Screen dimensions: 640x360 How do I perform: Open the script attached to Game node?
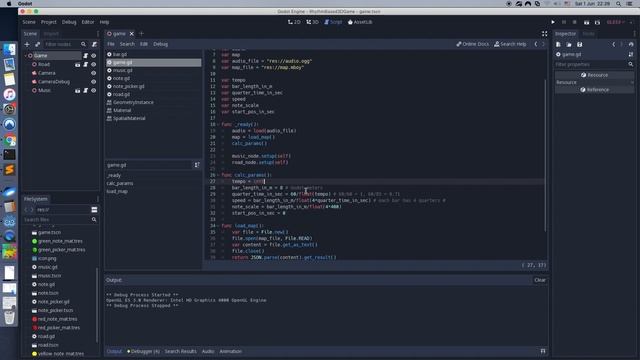point(86,56)
